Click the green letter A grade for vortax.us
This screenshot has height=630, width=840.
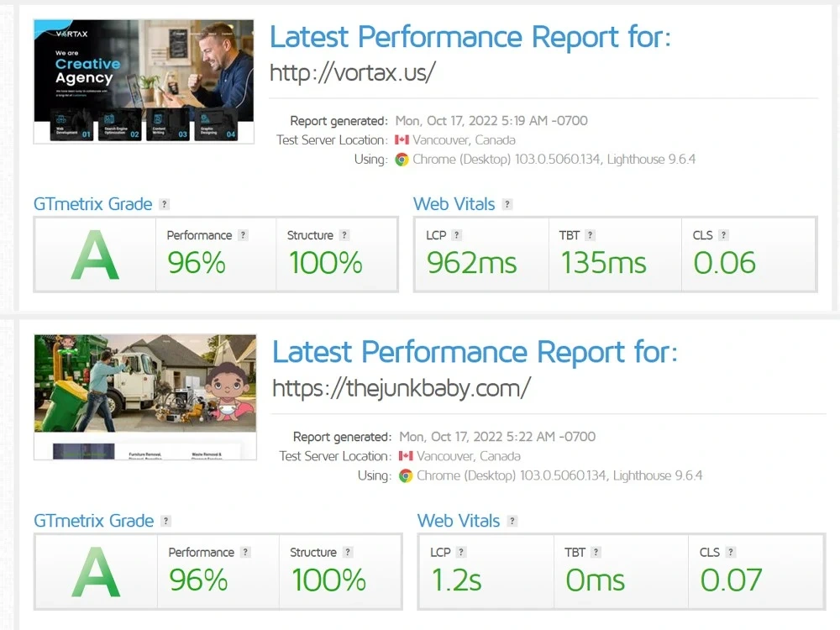[x=94, y=254]
